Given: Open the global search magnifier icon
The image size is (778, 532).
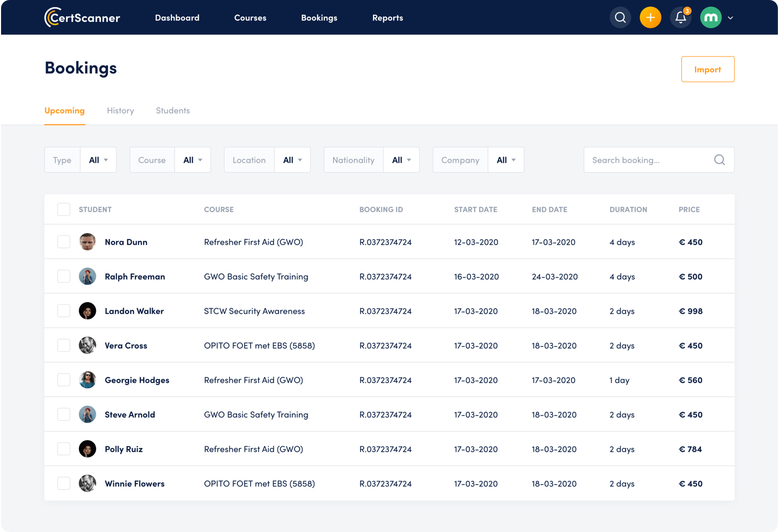Looking at the screenshot, I should pos(620,17).
